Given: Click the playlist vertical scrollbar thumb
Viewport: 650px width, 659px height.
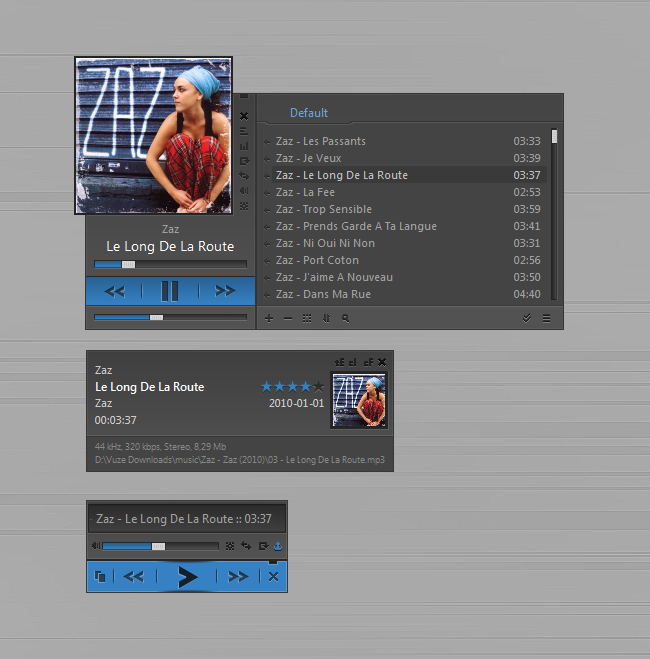Looking at the screenshot, I should 554,136.
